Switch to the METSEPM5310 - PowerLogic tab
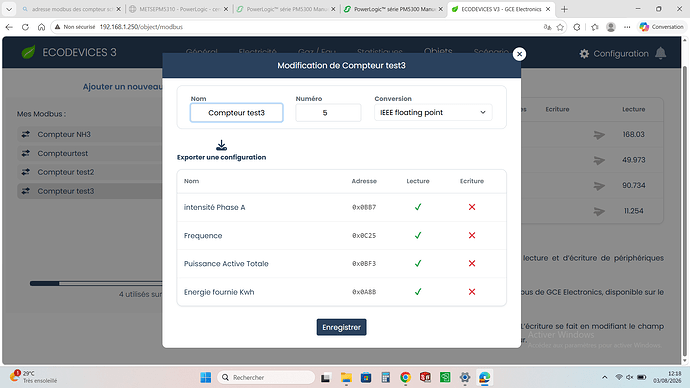690x388 pixels. pos(179,9)
